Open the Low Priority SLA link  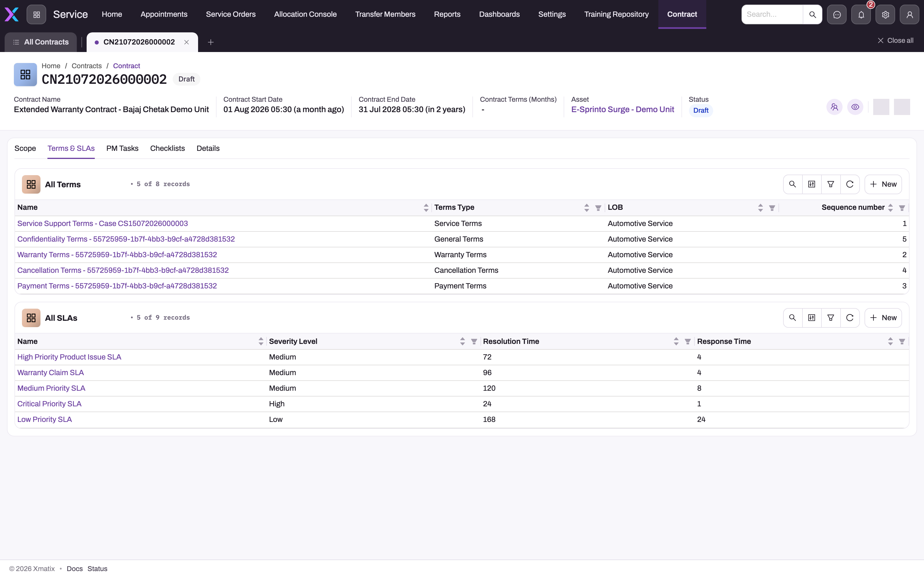point(44,420)
